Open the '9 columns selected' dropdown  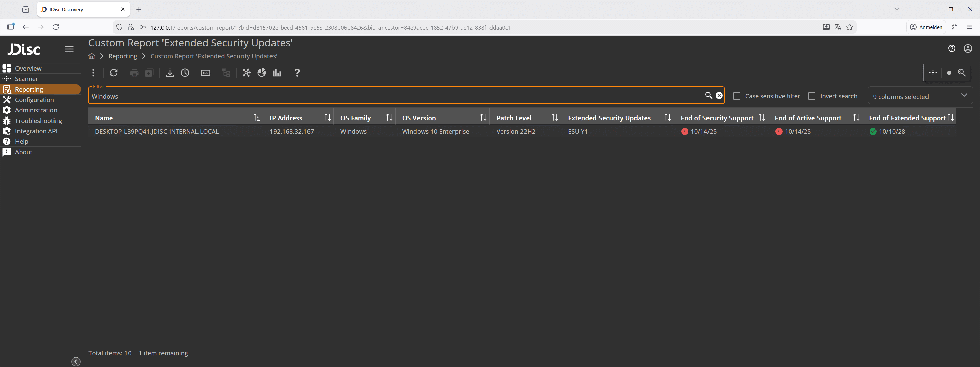point(920,96)
